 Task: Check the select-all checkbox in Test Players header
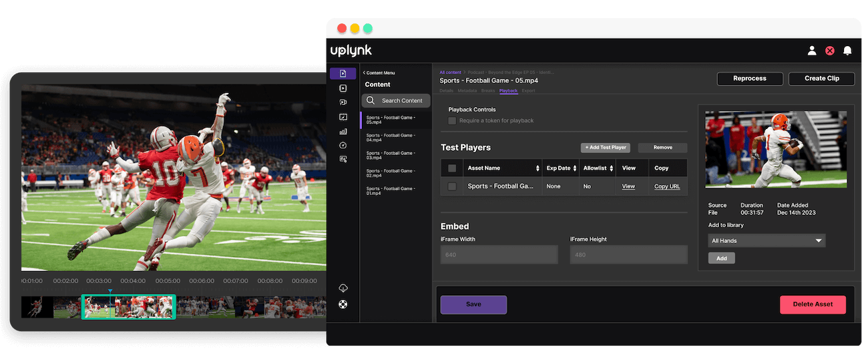[x=452, y=168]
